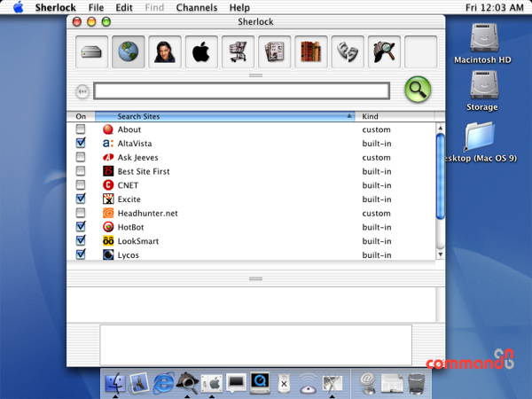The height and width of the screenshot is (399, 532).
Task: Start search with green magnifier button
Action: [x=418, y=90]
